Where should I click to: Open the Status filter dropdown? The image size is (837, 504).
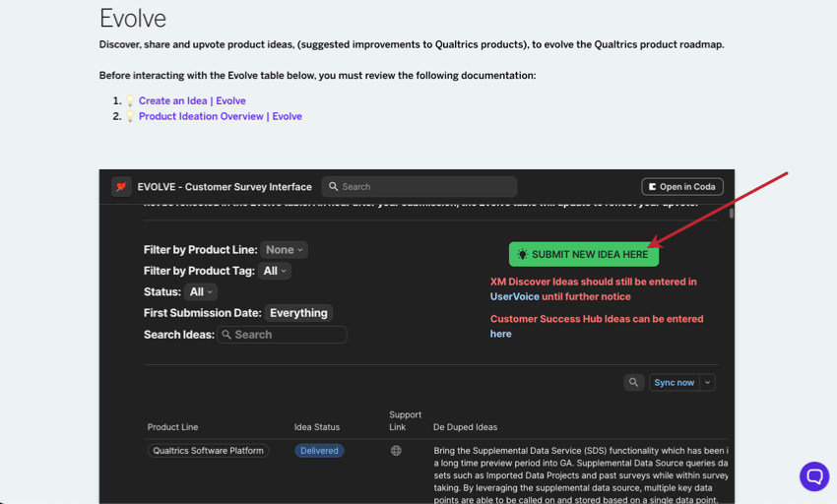201,291
